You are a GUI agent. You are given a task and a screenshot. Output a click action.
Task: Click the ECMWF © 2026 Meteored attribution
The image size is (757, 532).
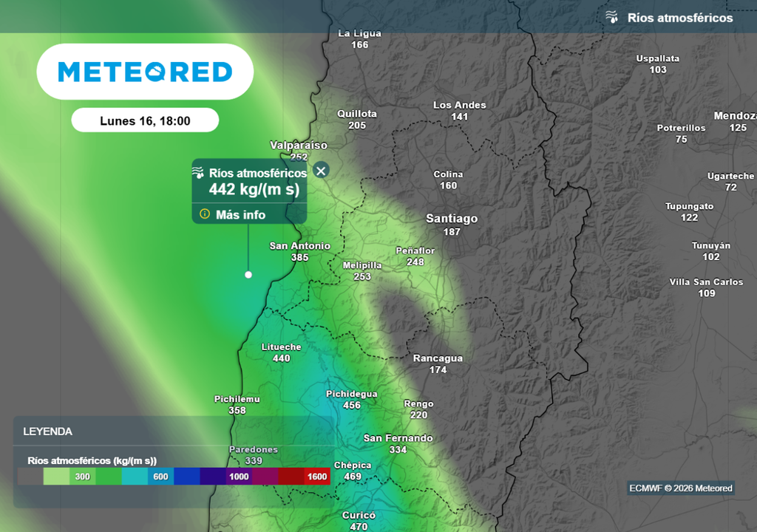[x=680, y=488]
